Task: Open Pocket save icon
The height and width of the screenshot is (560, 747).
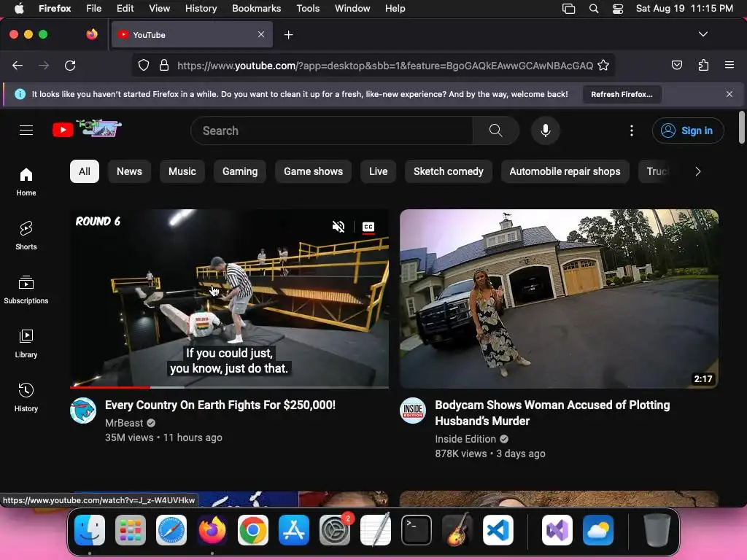Action: coord(676,65)
